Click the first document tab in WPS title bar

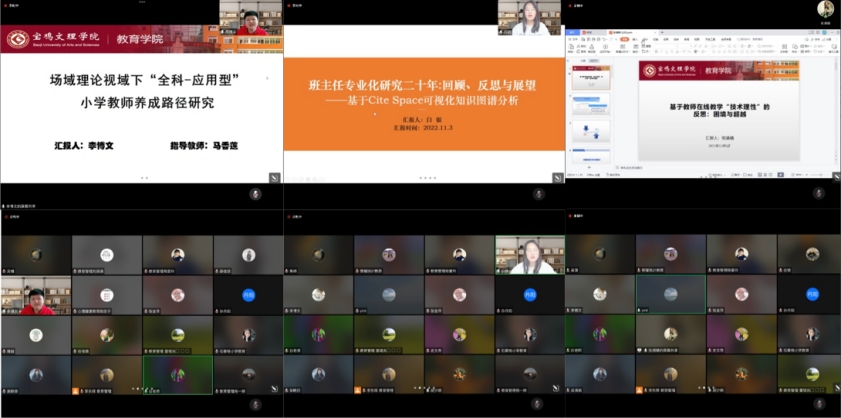click(589, 33)
